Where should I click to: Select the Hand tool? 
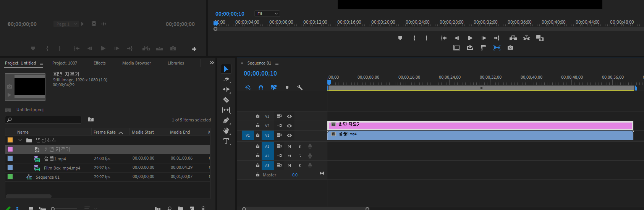(226, 131)
